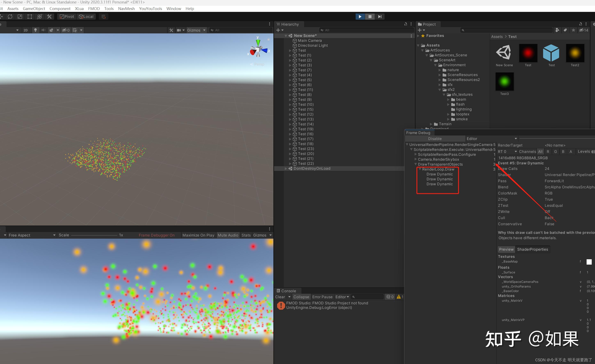595x364 pixels.
Task: Open the Scene camera settings icon
Action: pos(179,30)
